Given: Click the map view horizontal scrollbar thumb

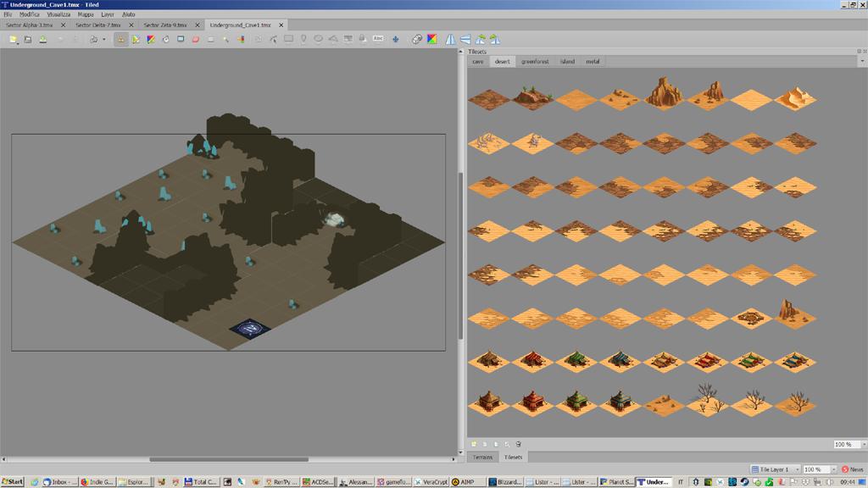Looking at the screenshot, I should 229,459.
